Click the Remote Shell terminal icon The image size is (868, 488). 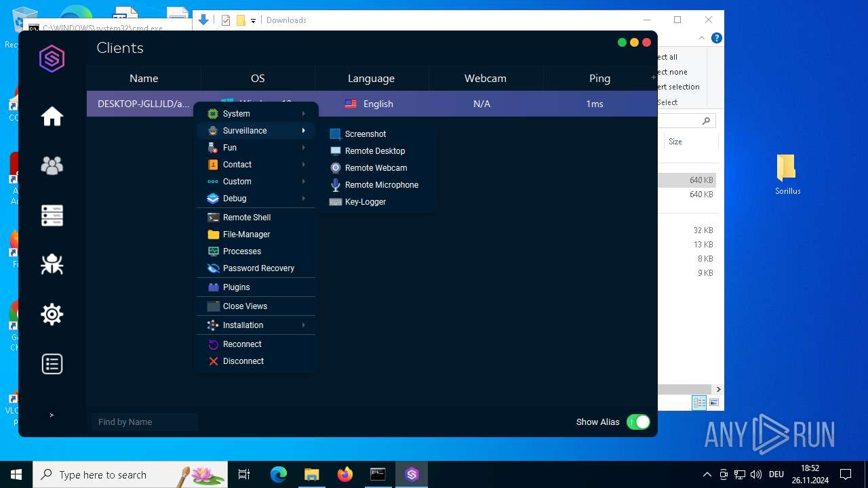213,218
